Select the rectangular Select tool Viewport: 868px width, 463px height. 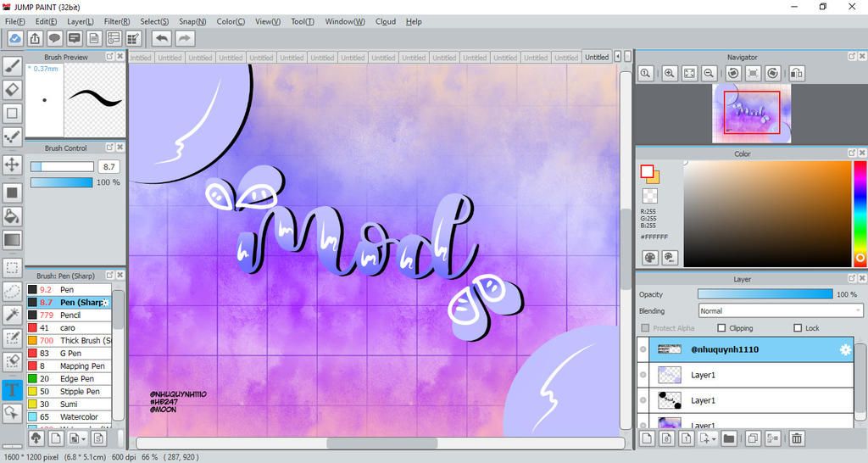[12, 268]
